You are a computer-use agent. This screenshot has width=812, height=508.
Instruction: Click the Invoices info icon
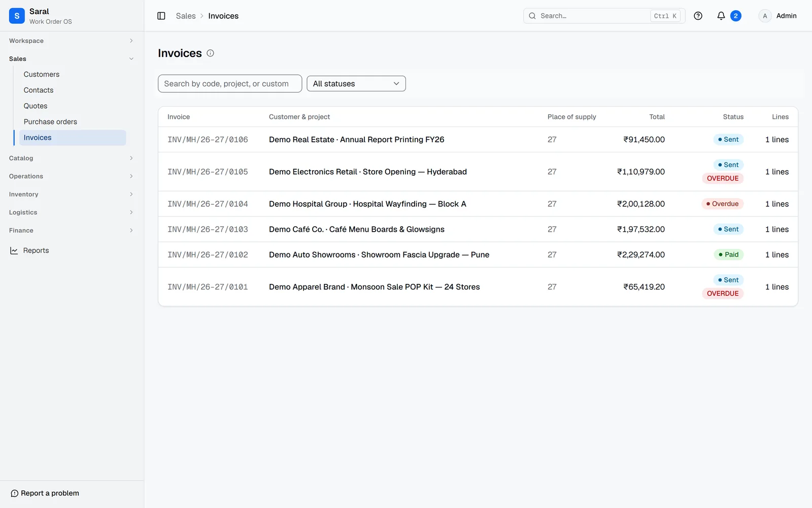tap(210, 53)
